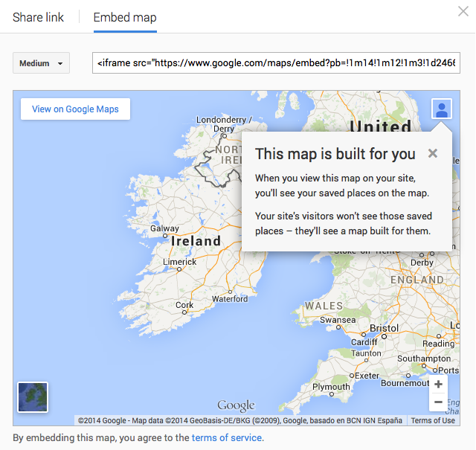Click the ENGLAND region label
This screenshot has width=476, height=450.
coord(417,280)
